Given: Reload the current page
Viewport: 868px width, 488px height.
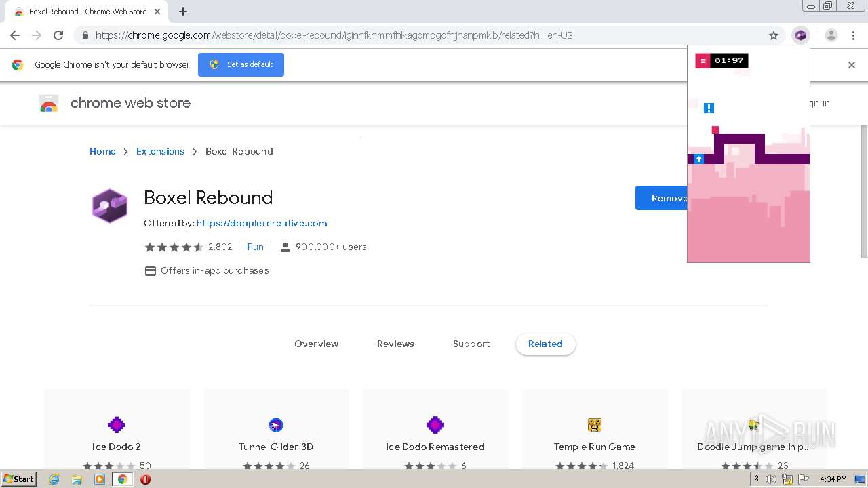Looking at the screenshot, I should (58, 35).
